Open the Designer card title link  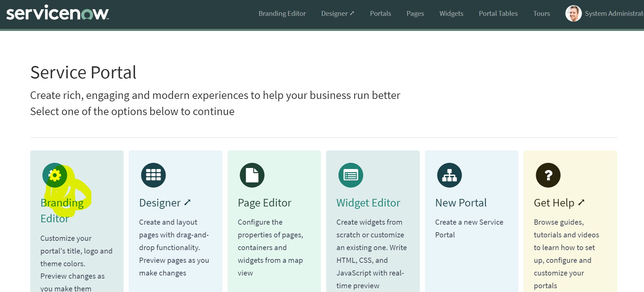(165, 203)
